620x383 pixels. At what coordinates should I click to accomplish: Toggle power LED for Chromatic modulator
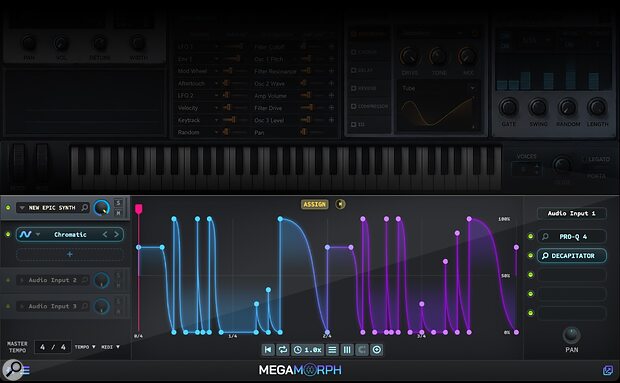point(8,234)
